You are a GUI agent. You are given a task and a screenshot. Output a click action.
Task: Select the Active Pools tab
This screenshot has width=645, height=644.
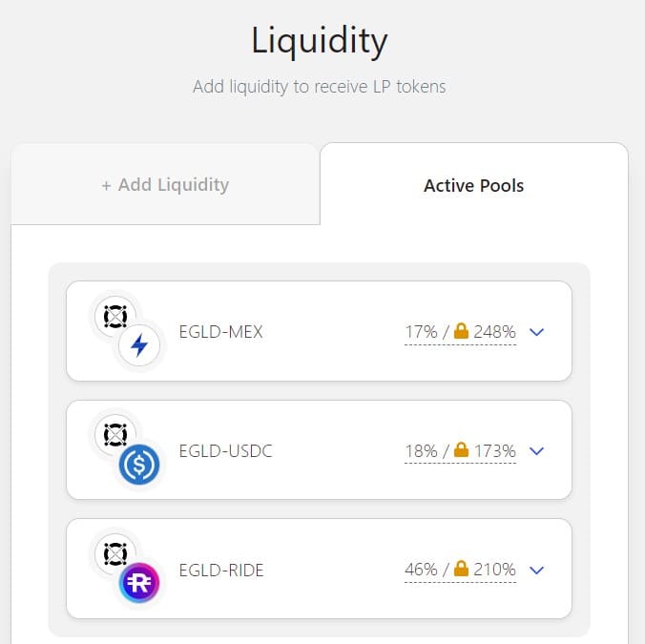tap(474, 185)
